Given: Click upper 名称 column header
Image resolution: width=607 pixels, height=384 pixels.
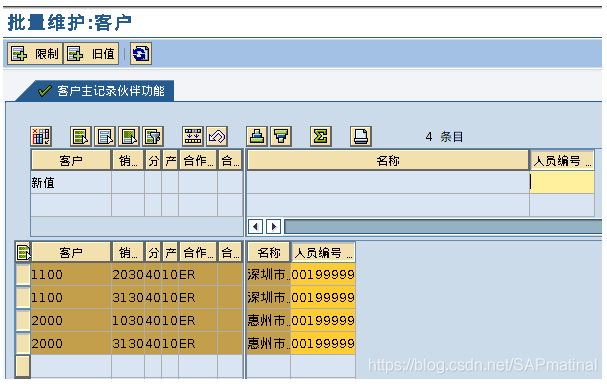Looking at the screenshot, I should [x=388, y=161].
